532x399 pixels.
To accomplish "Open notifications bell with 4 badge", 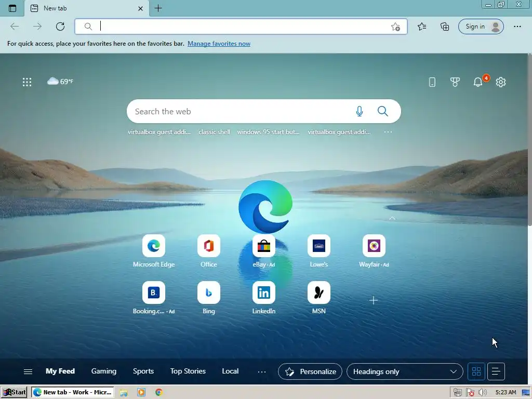I will [x=478, y=82].
